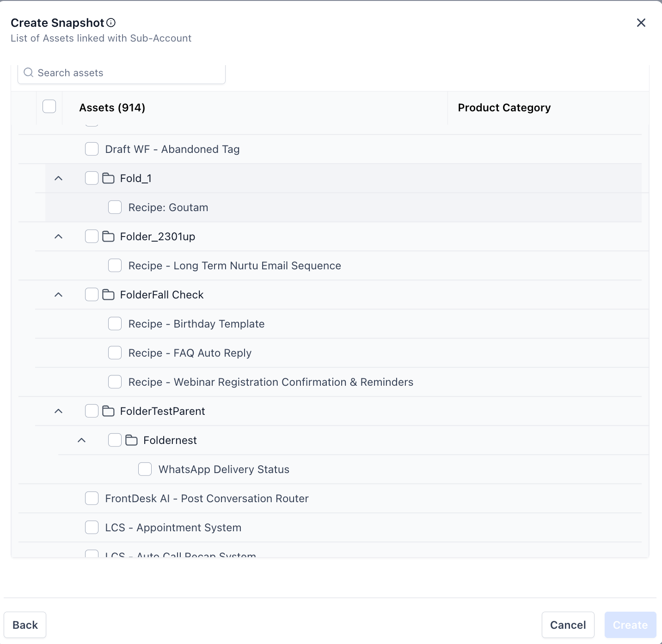Select the WhatsApp Delivery Status checkbox
662x644 pixels.
coord(145,469)
